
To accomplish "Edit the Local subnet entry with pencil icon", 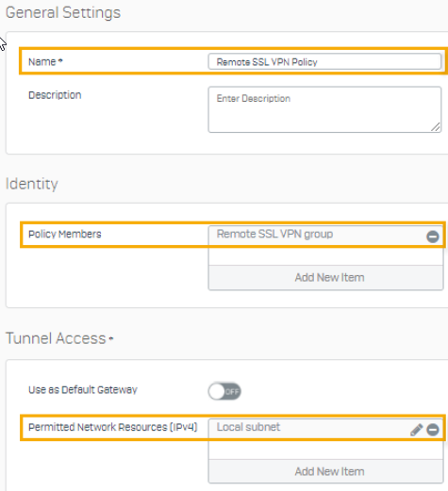I will (x=416, y=430).
